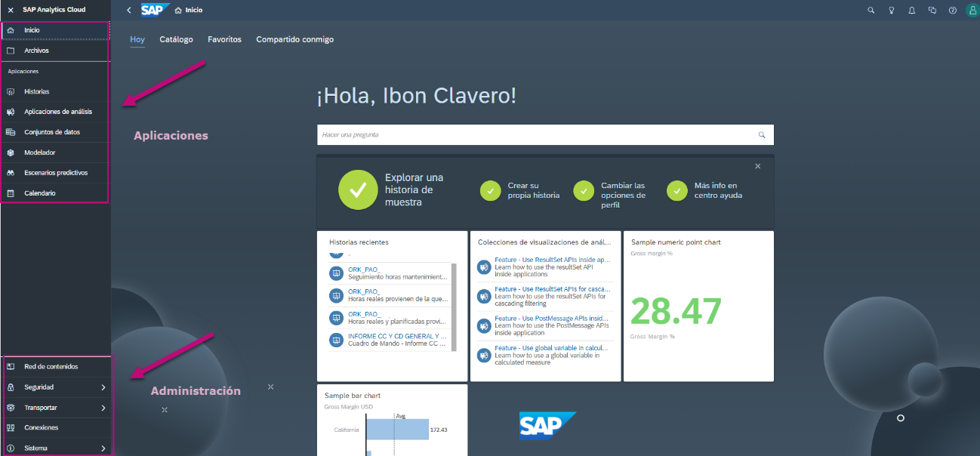The image size is (980, 456).
Task: Open 'Explorar una historia de muestra' step
Action: 392,189
